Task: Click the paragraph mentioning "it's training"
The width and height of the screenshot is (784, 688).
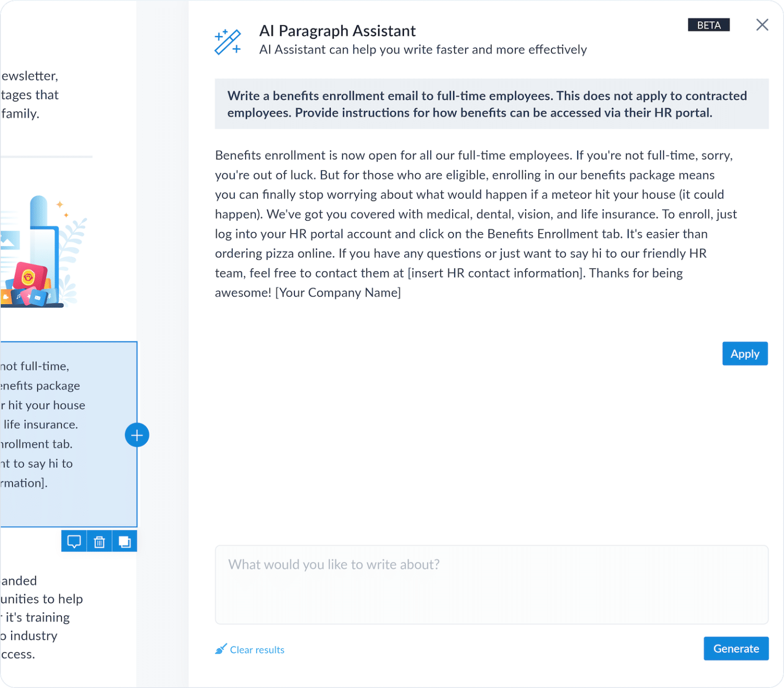Action: [x=41, y=617]
